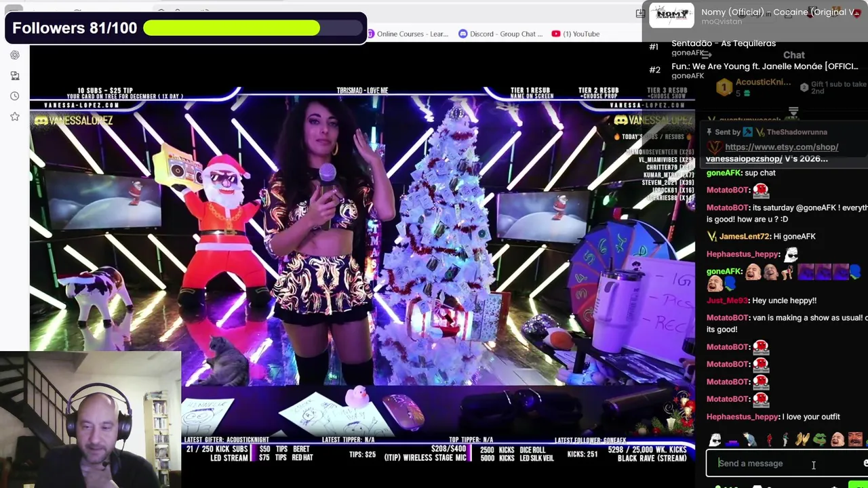Insert the clapping hands quick emote

pos(803,440)
